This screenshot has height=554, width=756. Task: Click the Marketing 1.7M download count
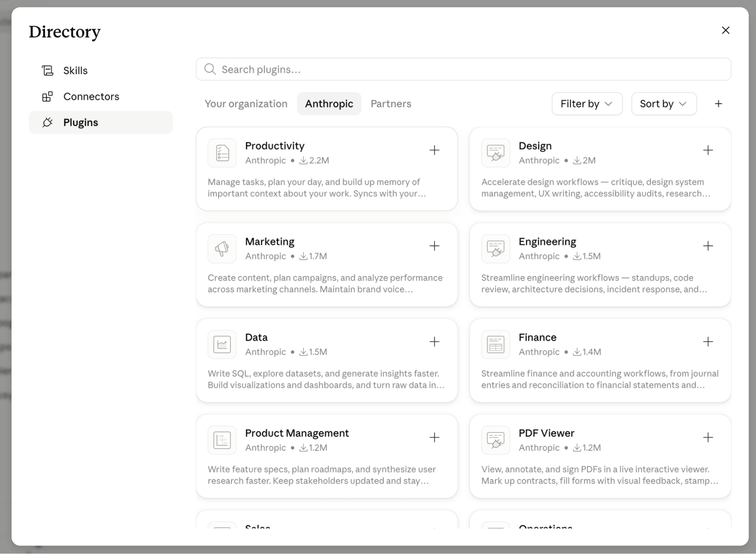(313, 256)
